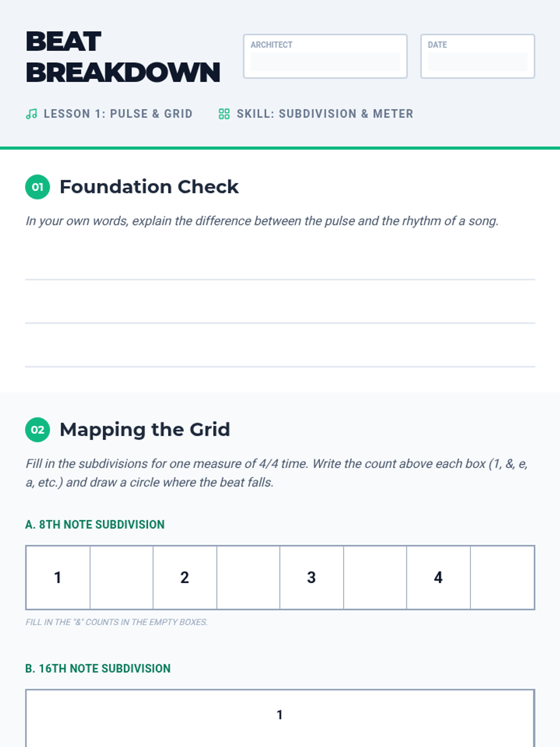This screenshot has height=747, width=560.
Task: Click the grid icon beside Skill label
Action: [224, 114]
